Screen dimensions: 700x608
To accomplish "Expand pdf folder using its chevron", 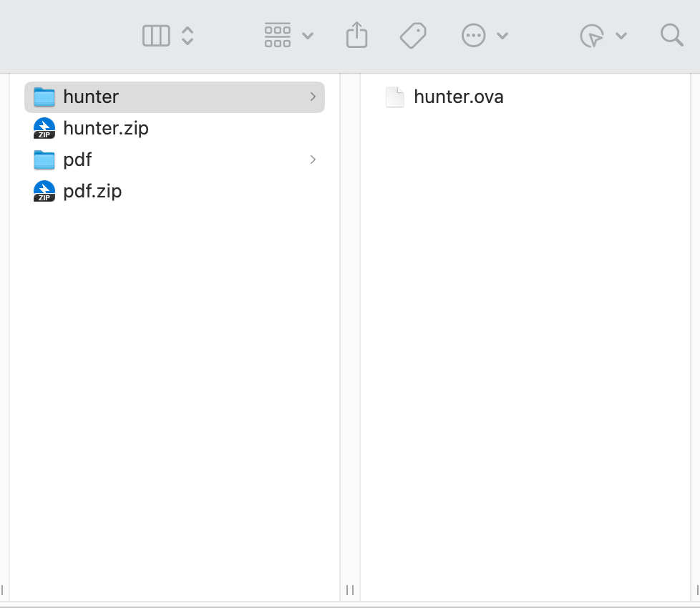I will 313,160.
